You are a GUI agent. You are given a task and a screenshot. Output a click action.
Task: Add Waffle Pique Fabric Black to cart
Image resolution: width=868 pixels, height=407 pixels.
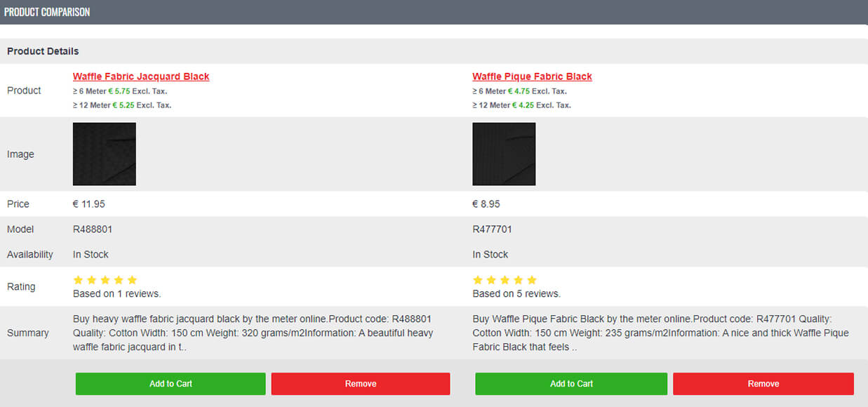point(571,384)
